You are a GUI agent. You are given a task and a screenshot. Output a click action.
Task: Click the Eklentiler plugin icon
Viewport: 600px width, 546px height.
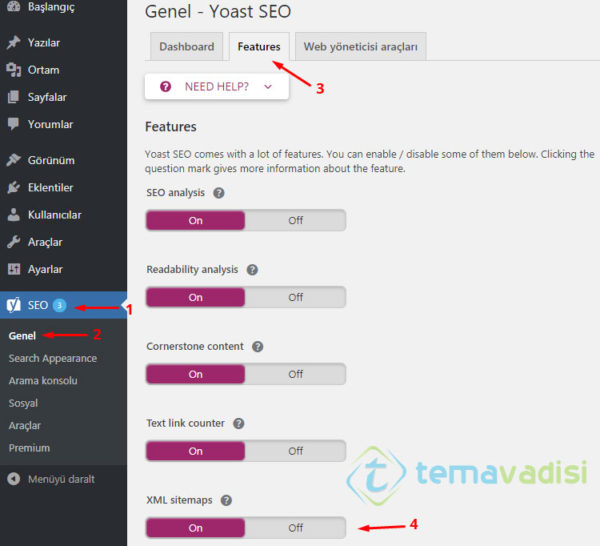point(13,187)
